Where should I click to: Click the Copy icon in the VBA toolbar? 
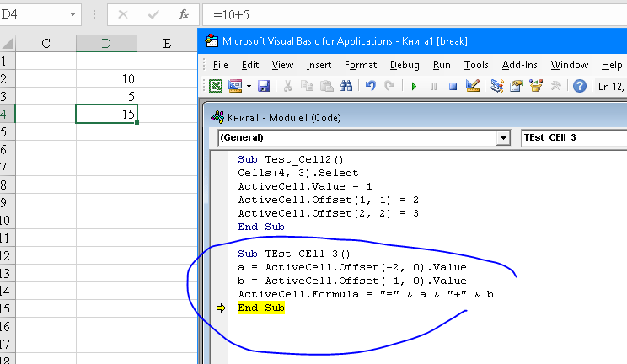pyautogui.click(x=307, y=86)
